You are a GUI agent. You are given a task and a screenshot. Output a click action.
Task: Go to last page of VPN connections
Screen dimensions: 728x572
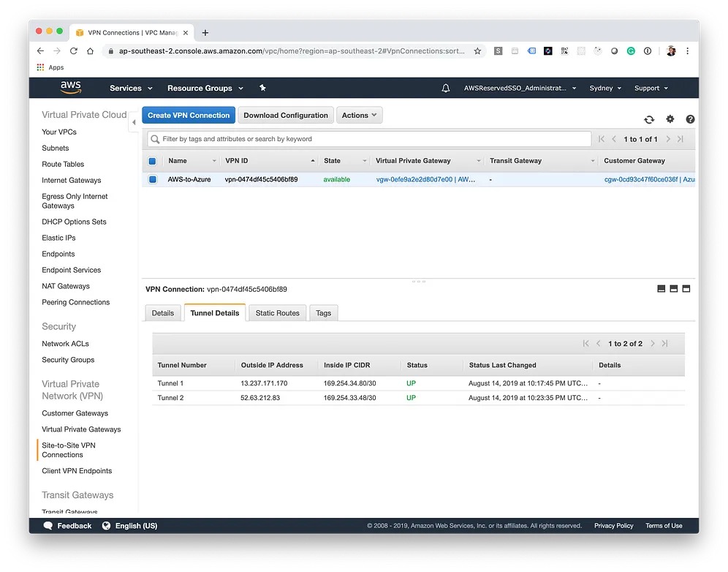tap(680, 139)
